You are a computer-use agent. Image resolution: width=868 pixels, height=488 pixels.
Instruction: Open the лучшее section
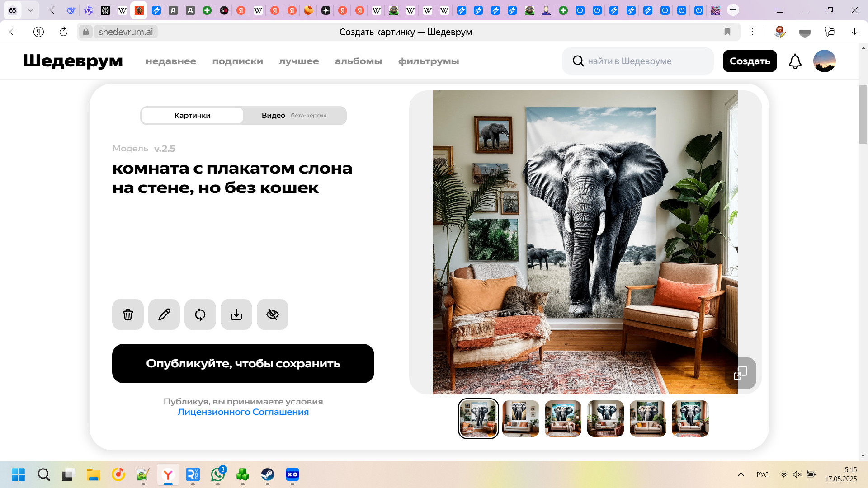[299, 61]
